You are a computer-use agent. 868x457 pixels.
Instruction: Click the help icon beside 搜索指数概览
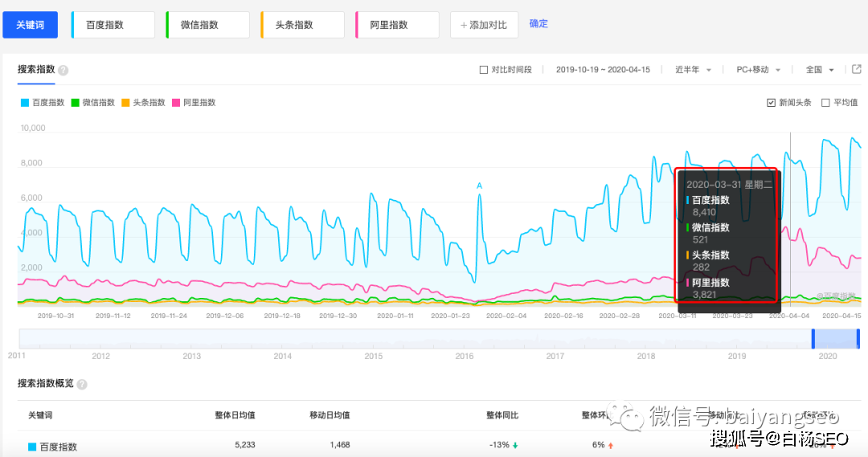tap(82, 384)
